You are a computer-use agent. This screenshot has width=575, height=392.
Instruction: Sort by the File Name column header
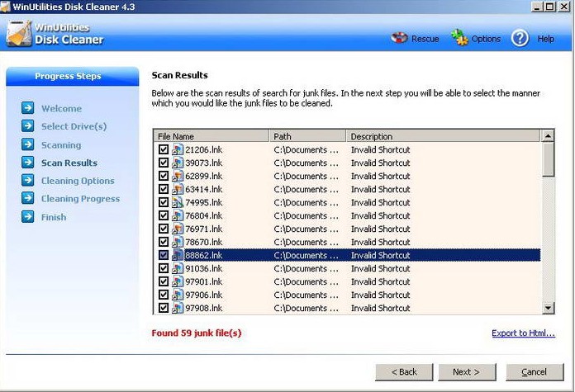tap(211, 136)
